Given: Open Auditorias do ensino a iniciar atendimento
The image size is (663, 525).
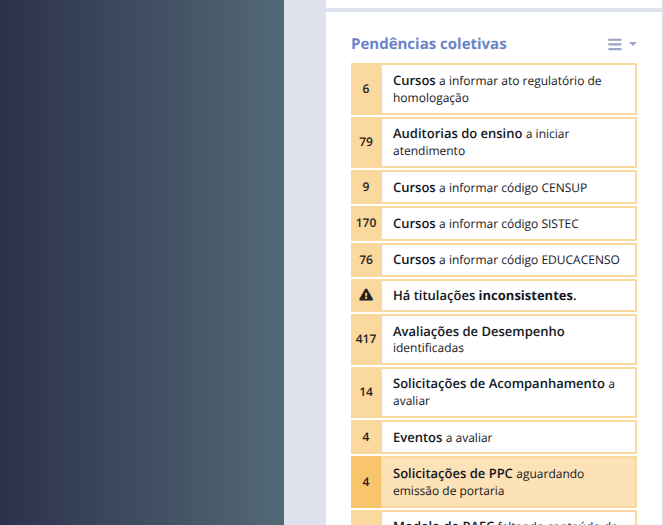Looking at the screenshot, I should click(494, 142).
